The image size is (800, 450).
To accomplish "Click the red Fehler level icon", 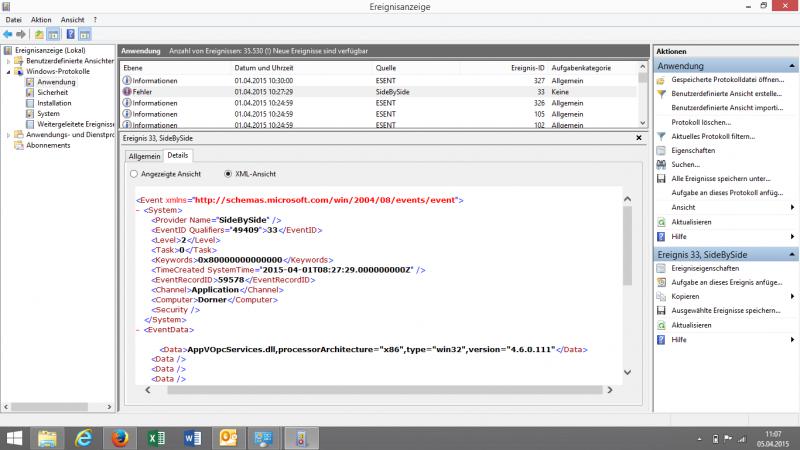I will pos(127,92).
